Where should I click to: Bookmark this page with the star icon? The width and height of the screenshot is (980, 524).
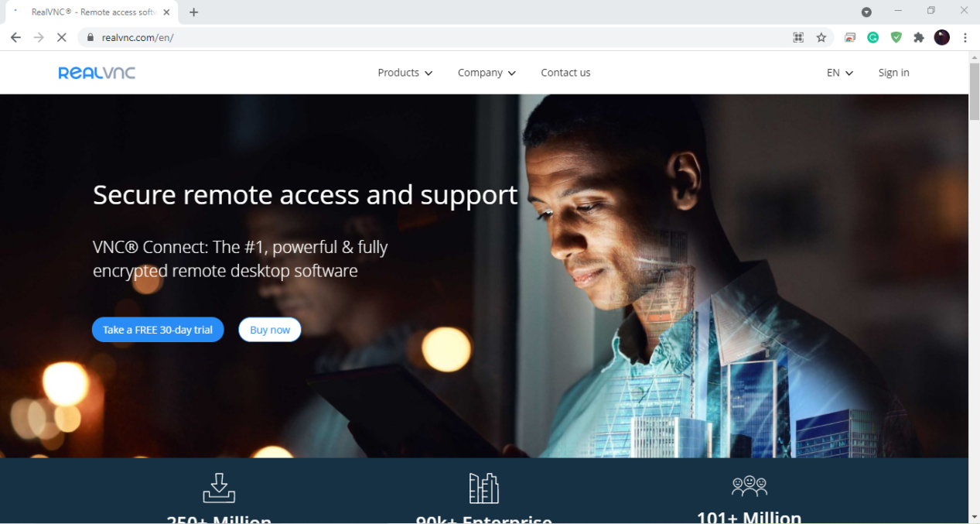[821, 37]
